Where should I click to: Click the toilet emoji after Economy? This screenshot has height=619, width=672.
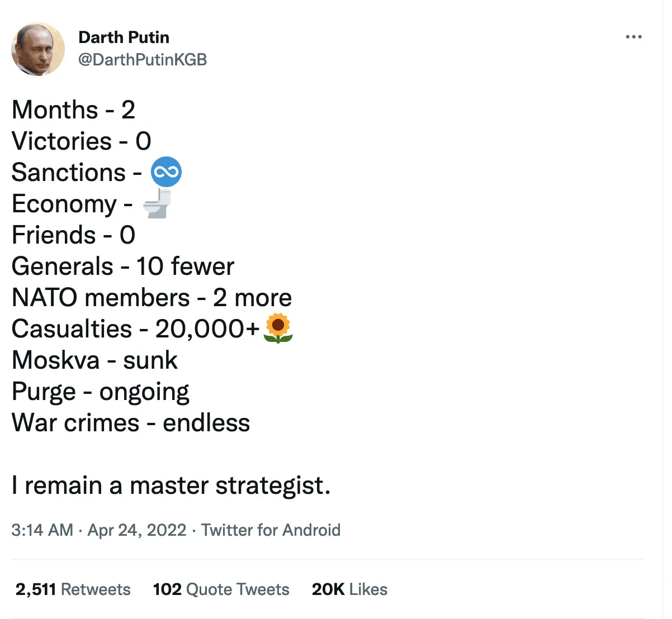[x=158, y=203]
